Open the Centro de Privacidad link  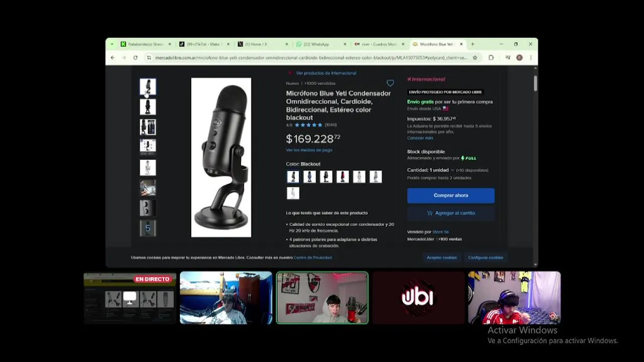click(312, 257)
